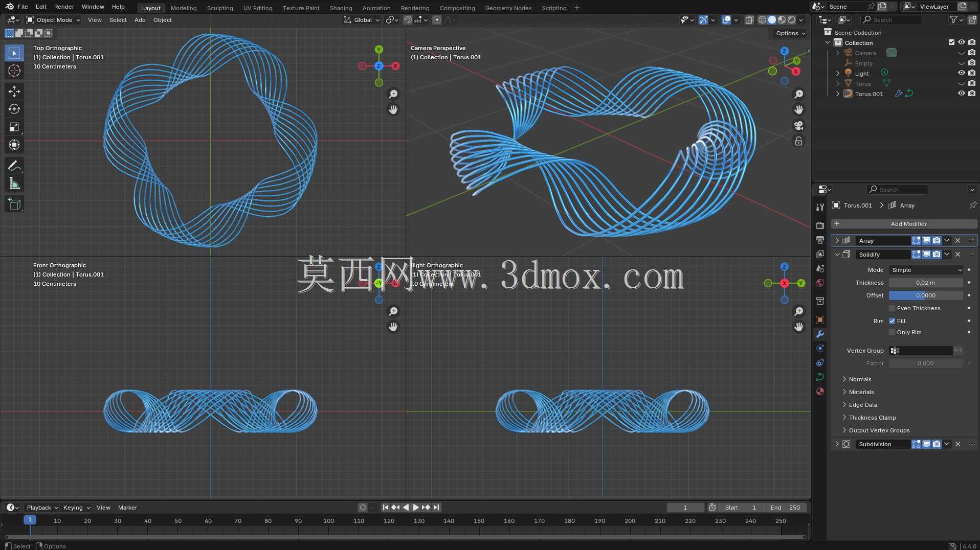Choose the Scale tool
The image size is (980, 550).
coord(14,127)
